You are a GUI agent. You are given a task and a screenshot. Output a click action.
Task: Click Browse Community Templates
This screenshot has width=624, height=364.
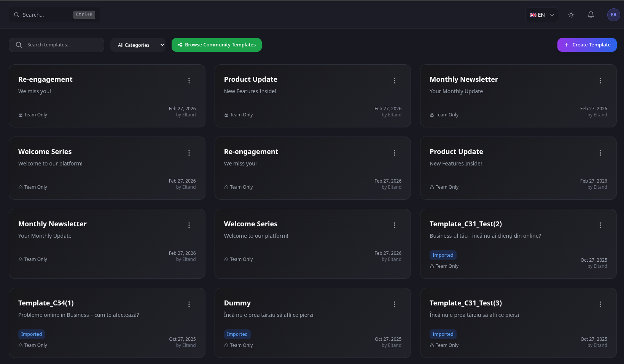coord(216,45)
